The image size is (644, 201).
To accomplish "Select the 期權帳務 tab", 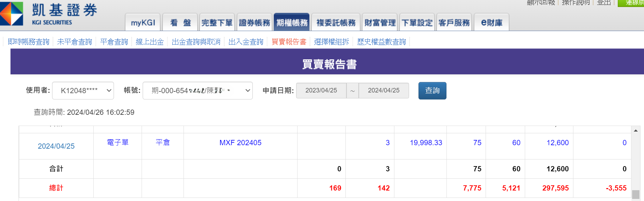I will point(292,22).
